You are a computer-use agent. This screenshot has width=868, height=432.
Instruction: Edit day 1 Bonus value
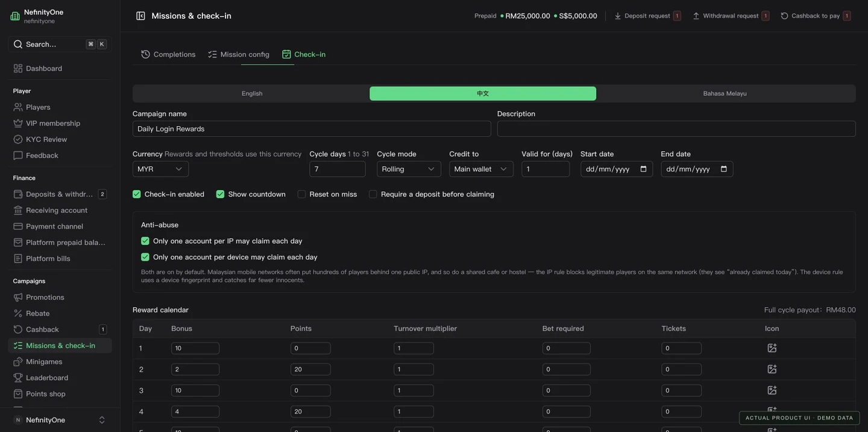coord(195,348)
